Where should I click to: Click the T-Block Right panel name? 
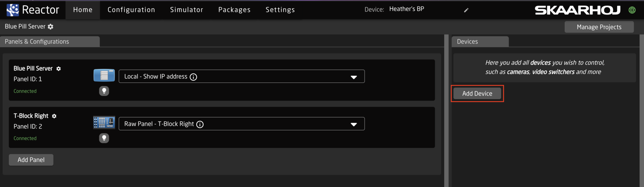point(31,116)
